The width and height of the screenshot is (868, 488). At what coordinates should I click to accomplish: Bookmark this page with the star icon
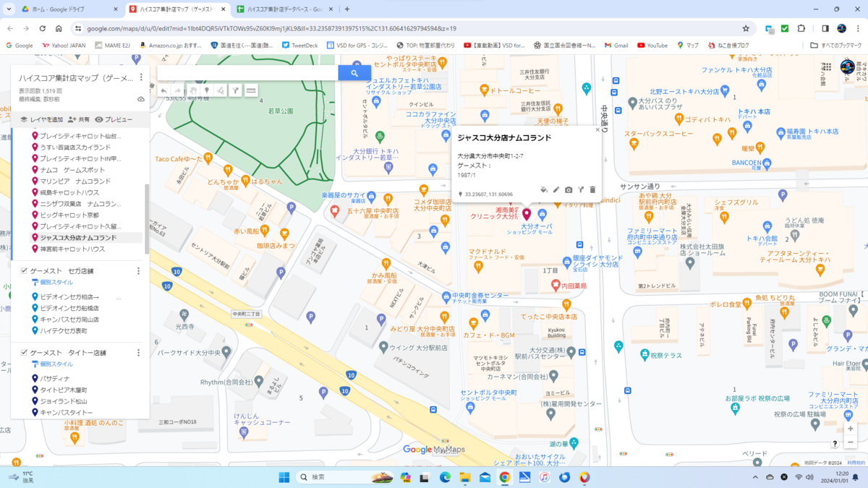(746, 28)
